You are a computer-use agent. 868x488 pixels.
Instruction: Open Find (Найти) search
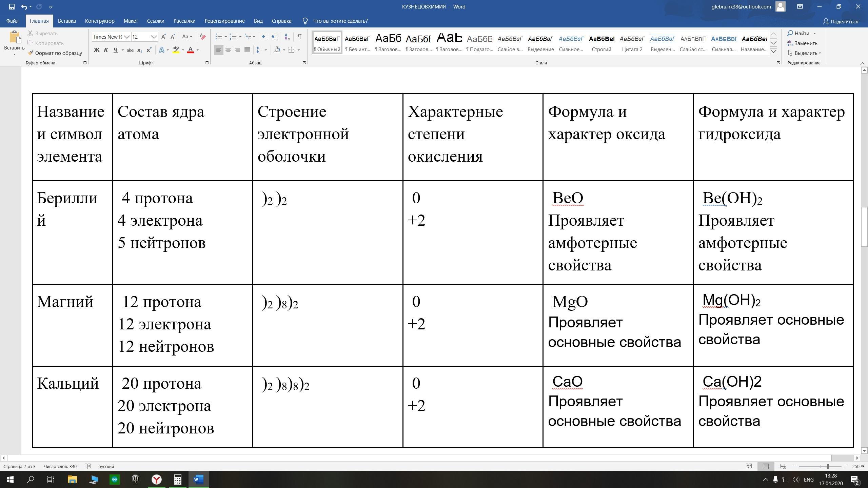[x=798, y=33]
